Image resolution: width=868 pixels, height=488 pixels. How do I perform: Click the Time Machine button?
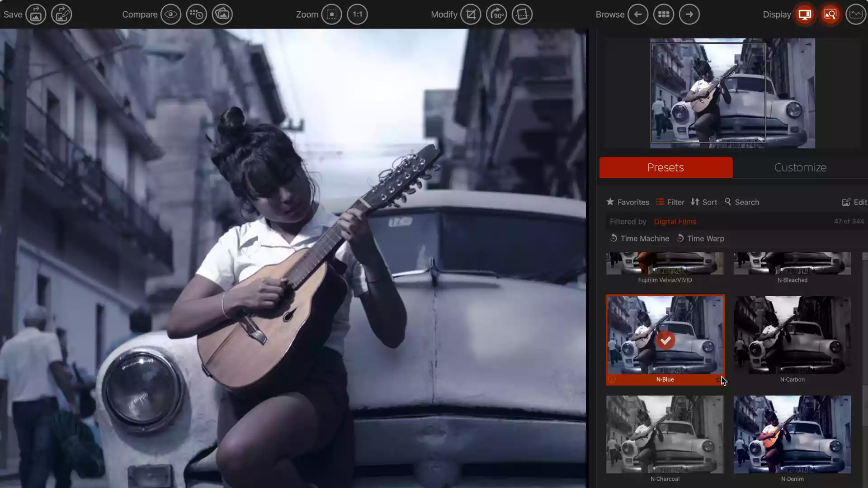tap(639, 238)
